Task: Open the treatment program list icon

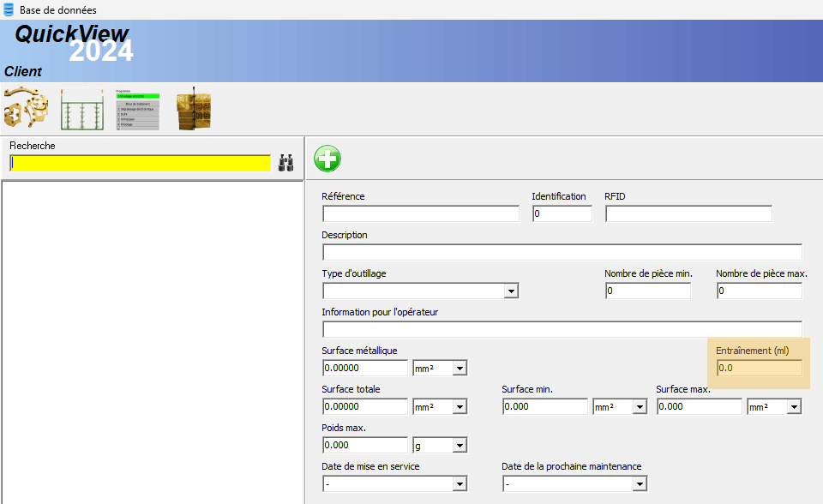Action: click(x=137, y=109)
